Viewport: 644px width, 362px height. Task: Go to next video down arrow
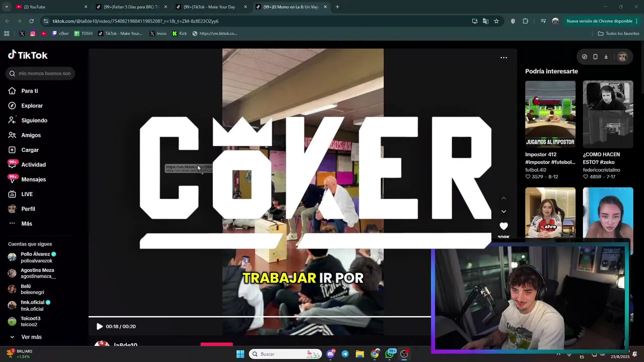click(504, 211)
